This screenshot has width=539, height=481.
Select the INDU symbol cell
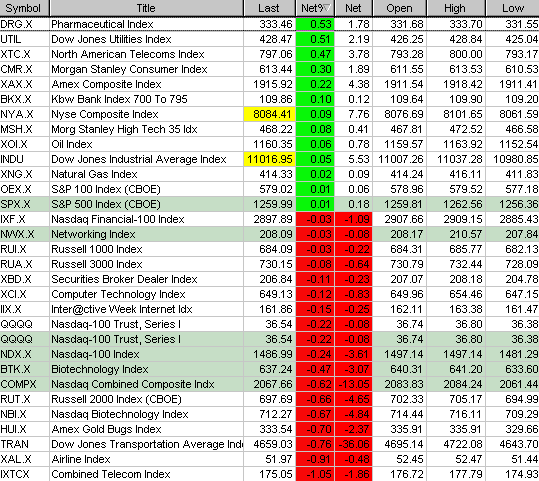click(x=24, y=159)
